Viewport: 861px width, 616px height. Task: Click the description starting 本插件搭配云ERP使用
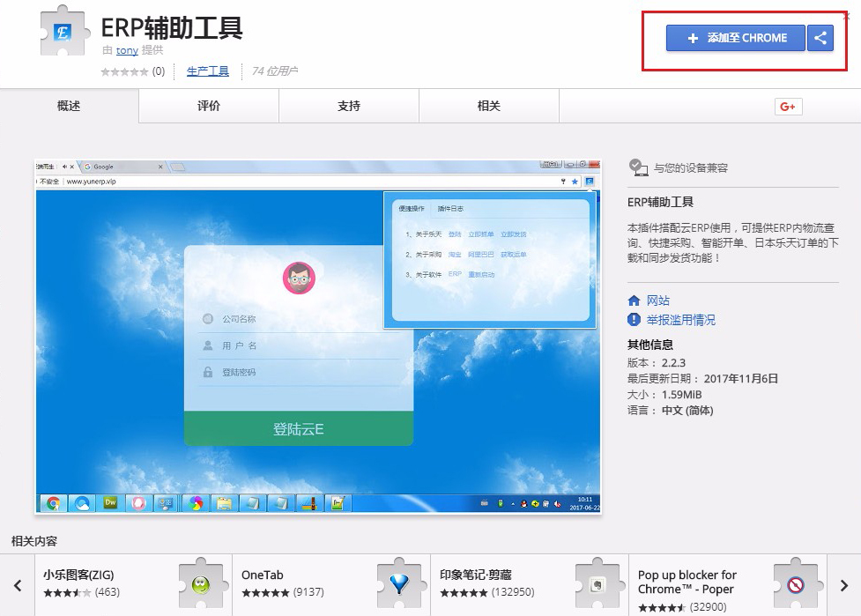733,242
